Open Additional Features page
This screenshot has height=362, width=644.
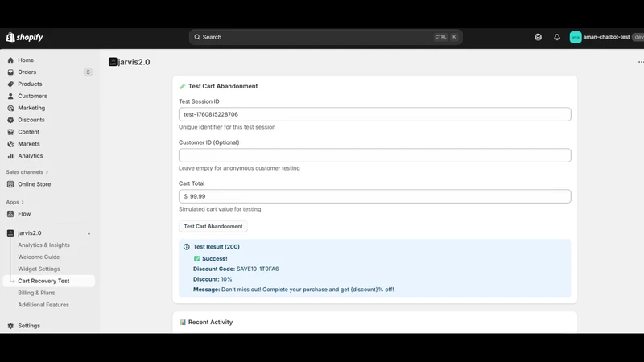tap(43, 305)
